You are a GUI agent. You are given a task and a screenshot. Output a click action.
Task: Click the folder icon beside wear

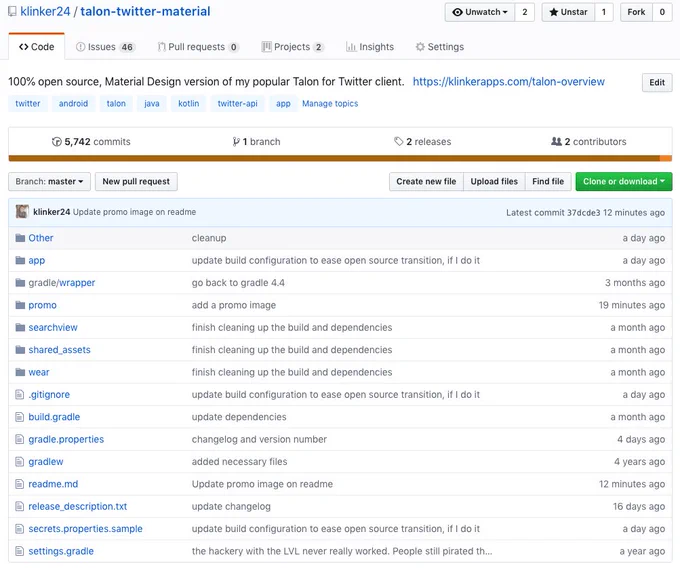20,372
